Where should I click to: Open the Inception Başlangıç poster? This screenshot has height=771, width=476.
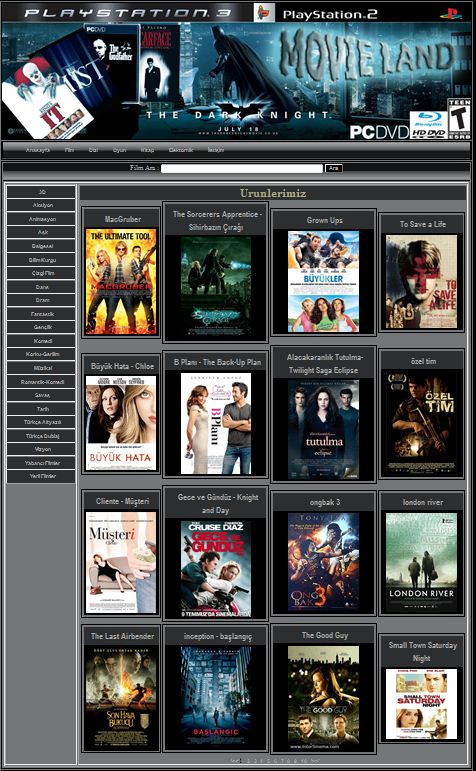[216, 696]
